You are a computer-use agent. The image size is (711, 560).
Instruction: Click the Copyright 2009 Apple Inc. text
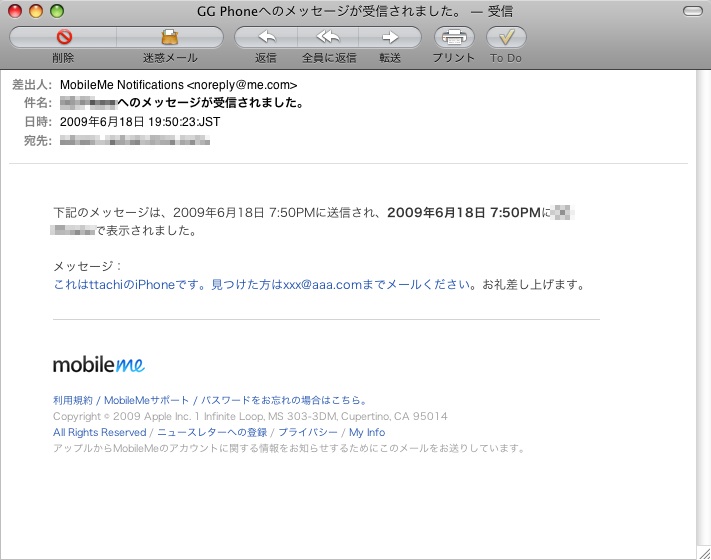(x=250, y=416)
